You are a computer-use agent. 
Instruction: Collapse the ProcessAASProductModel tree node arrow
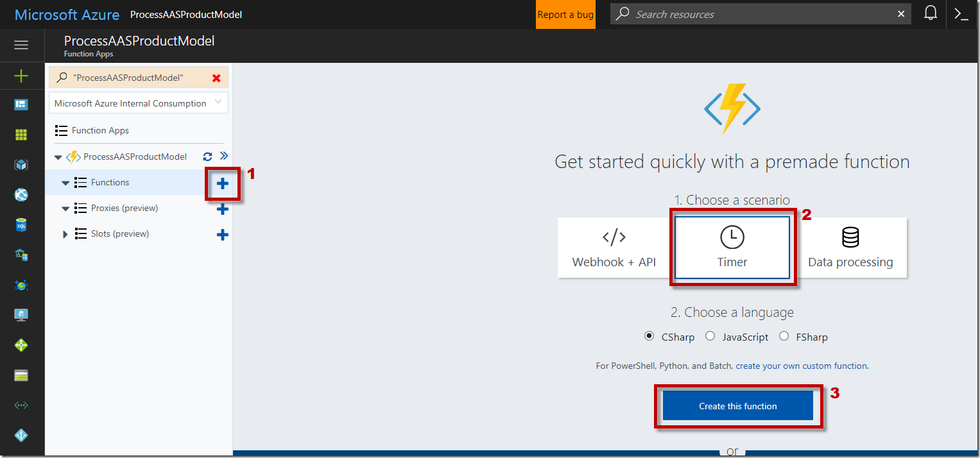(58, 157)
